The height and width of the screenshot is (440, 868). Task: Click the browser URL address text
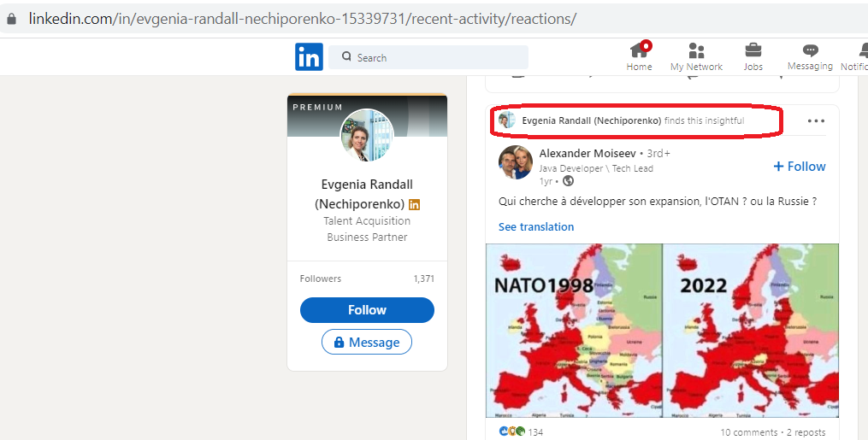tap(302, 19)
